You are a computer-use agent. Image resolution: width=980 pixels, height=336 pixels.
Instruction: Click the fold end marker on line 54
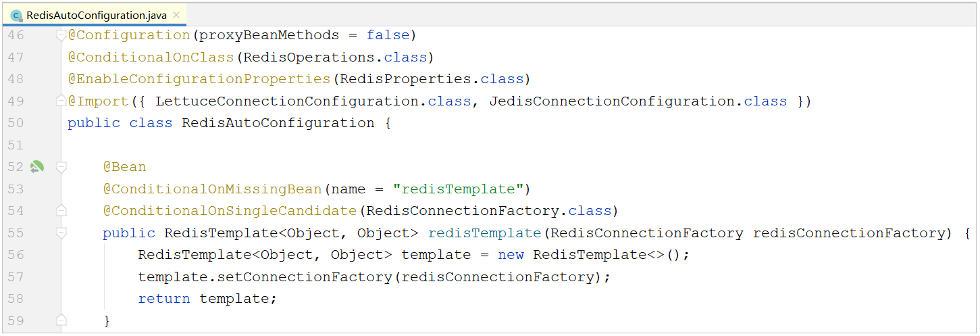coord(61,211)
